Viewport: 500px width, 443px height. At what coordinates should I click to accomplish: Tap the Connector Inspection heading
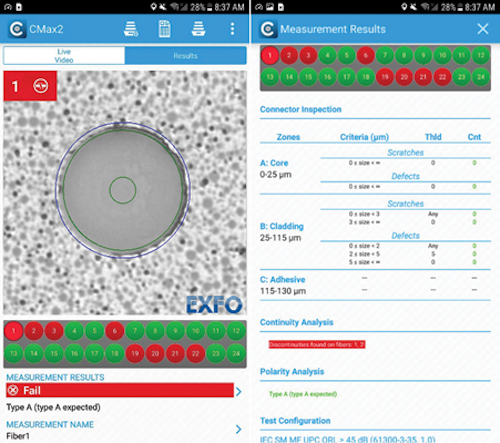(300, 109)
